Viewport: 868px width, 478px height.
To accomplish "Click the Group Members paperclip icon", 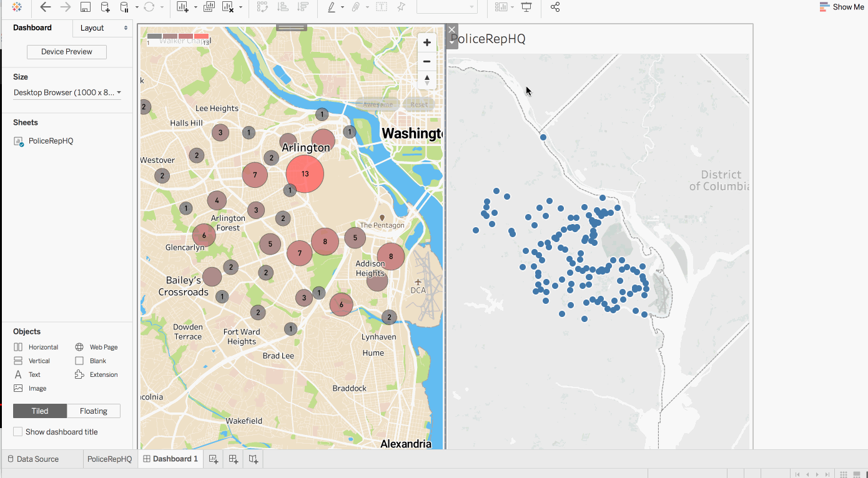I will [355, 7].
